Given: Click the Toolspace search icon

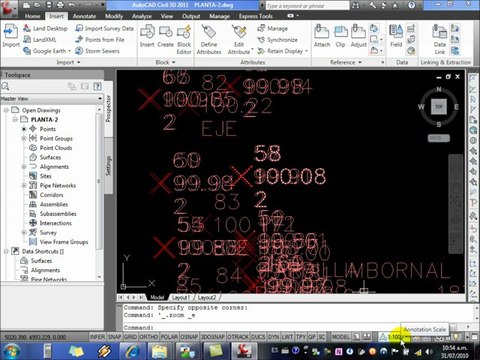Looking at the screenshot, I should click(5, 86).
